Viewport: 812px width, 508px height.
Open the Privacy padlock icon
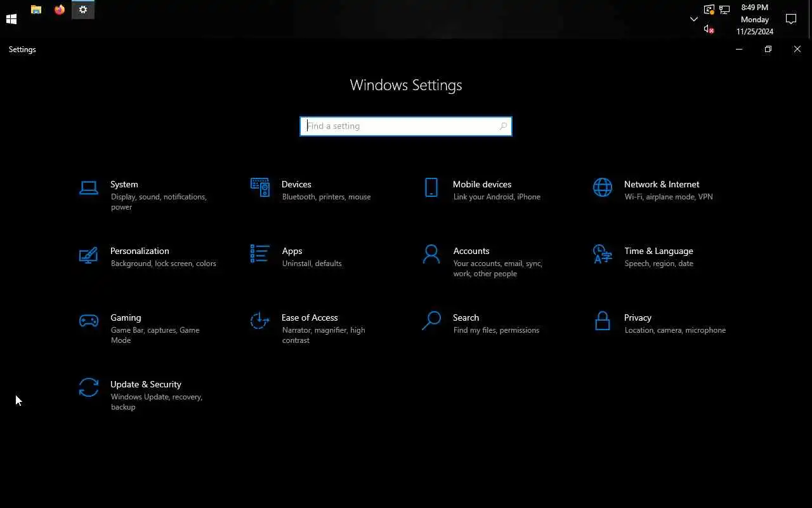pos(603,321)
